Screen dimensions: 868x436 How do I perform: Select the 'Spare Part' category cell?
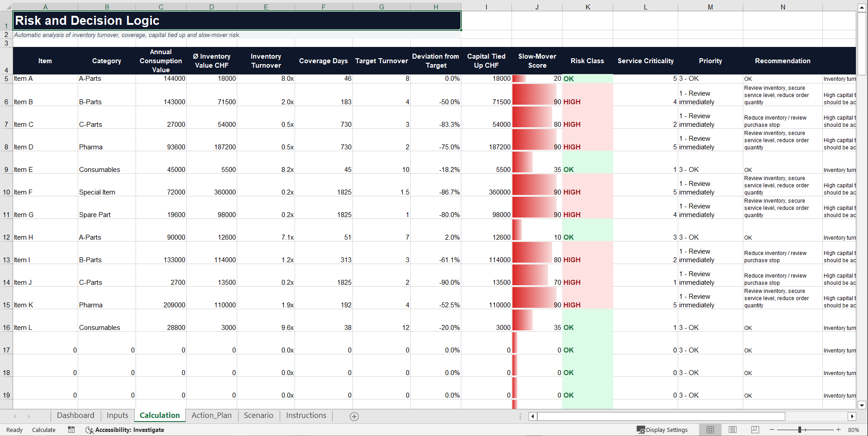click(107, 208)
